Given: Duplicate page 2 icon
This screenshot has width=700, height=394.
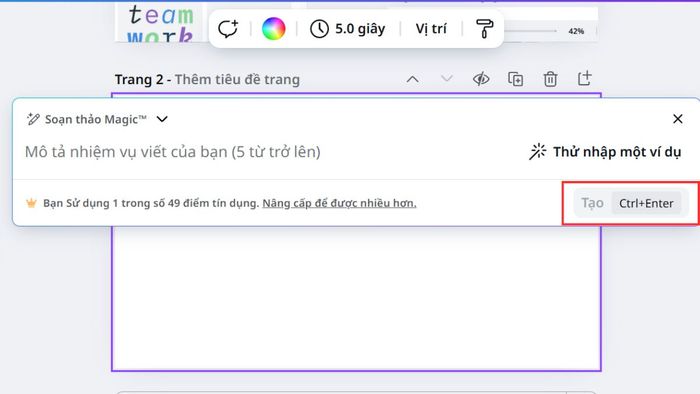Looking at the screenshot, I should coord(516,79).
